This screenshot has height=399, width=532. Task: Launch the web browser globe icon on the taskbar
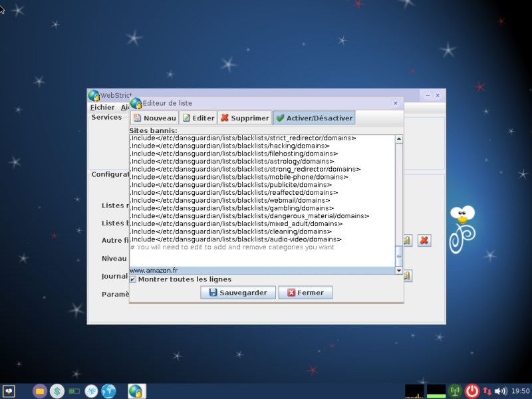[x=108, y=391]
